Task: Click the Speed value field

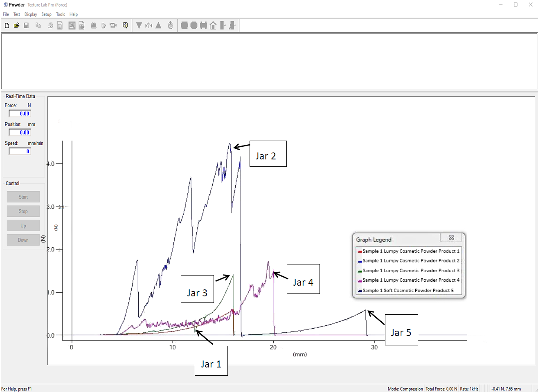Action: click(x=20, y=151)
